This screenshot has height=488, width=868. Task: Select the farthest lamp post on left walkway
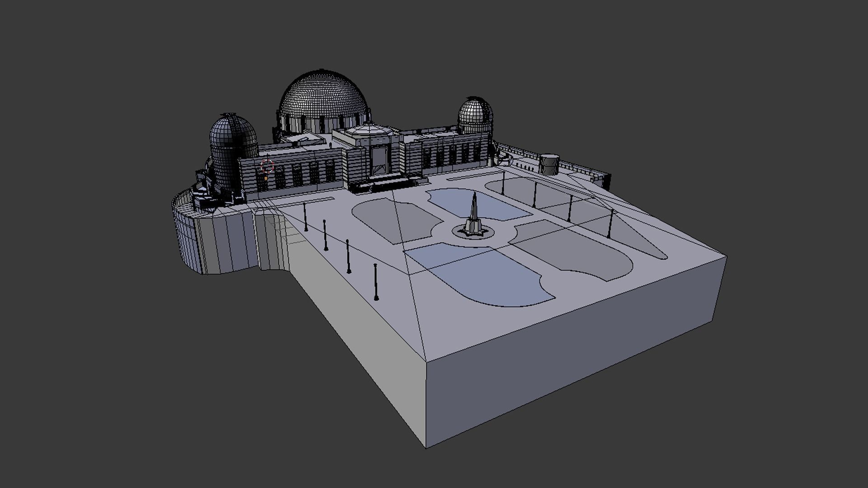pos(305,217)
